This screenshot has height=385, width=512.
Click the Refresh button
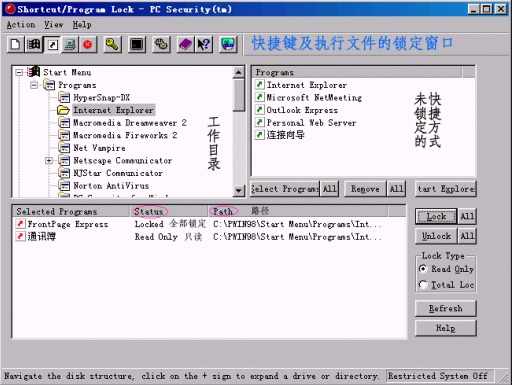pos(446,308)
